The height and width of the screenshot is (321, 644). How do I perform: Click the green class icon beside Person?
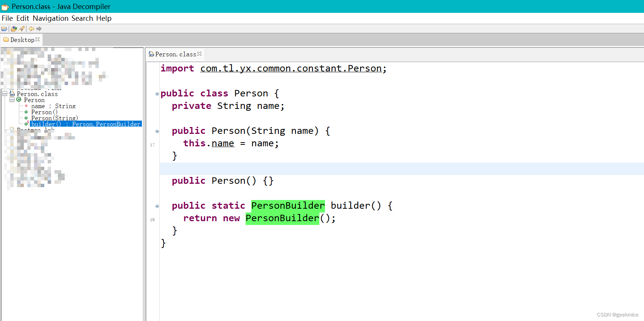[19, 99]
